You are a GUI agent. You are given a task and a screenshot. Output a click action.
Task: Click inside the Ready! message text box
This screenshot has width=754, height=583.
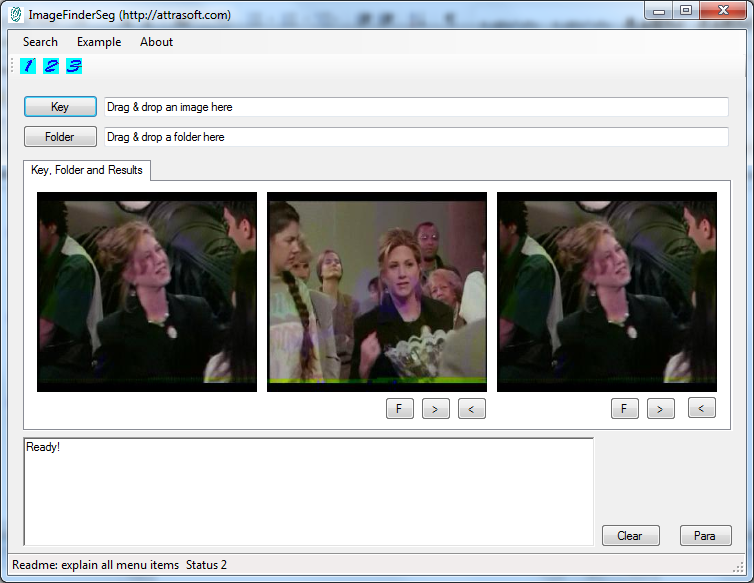point(309,492)
